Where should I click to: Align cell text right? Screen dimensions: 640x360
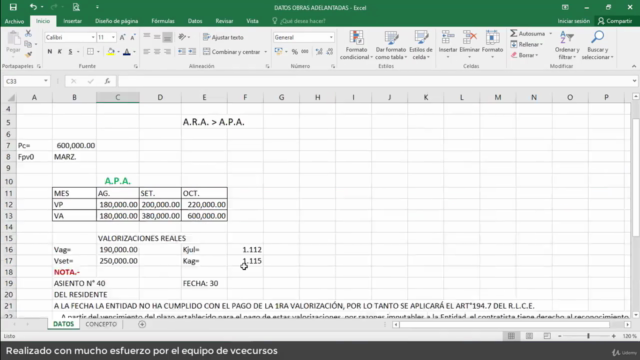click(167, 51)
